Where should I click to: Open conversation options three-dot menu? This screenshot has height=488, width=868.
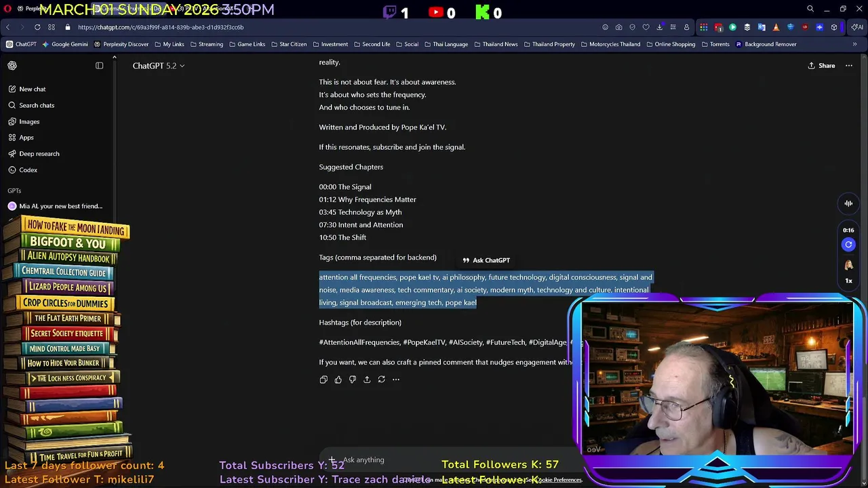[x=848, y=66]
